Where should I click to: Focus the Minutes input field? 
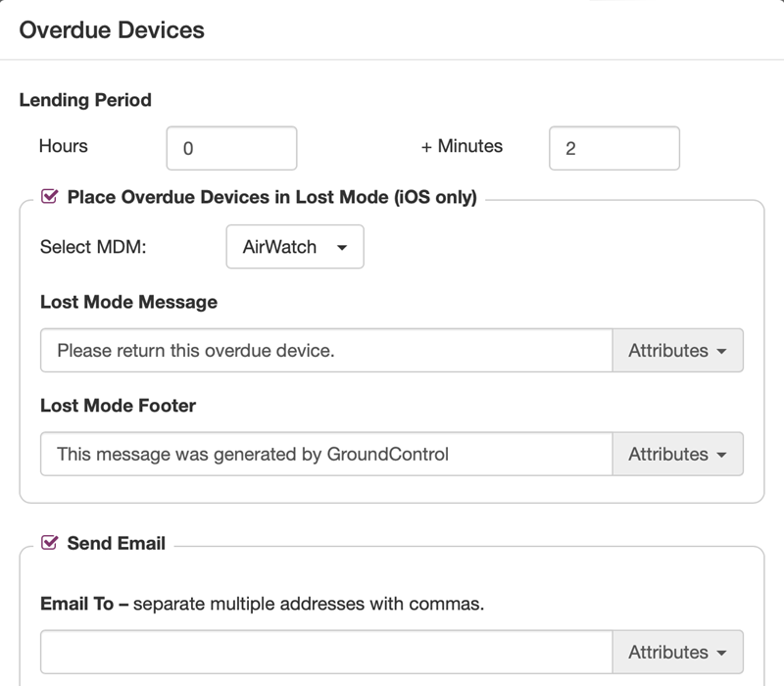[x=614, y=148]
